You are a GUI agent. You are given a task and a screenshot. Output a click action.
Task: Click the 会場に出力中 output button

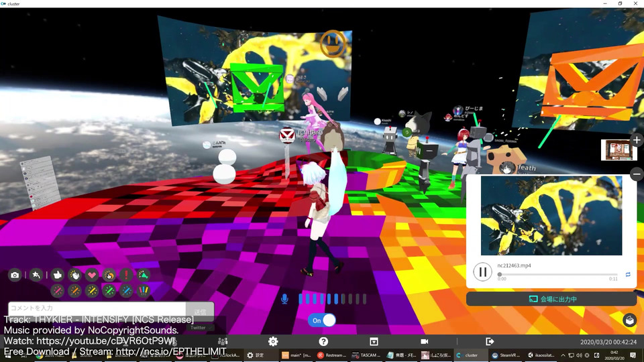click(x=551, y=299)
